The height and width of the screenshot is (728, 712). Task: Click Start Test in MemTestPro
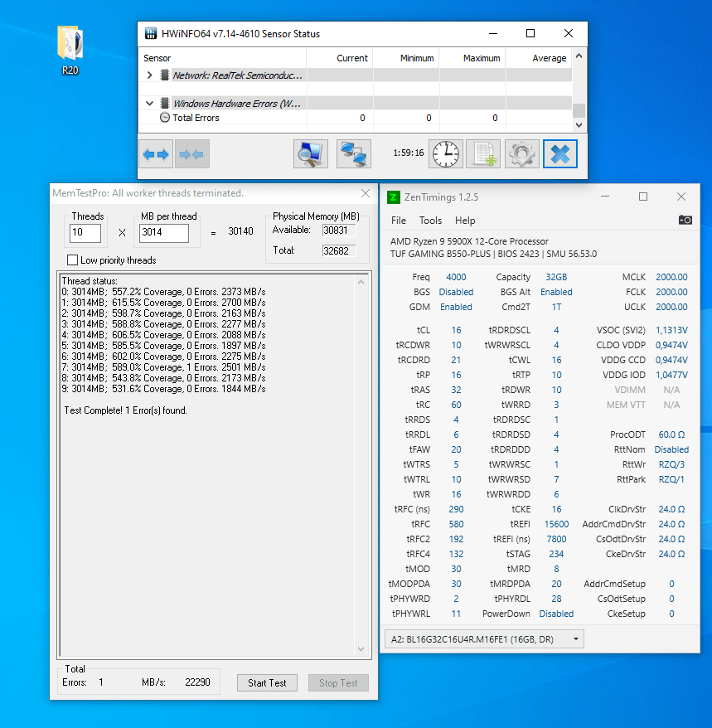coord(267,683)
